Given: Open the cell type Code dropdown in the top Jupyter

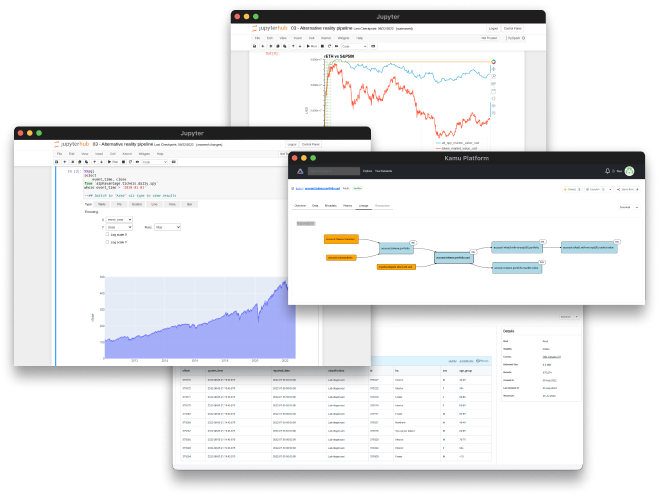Looking at the screenshot, I should tap(354, 46).
